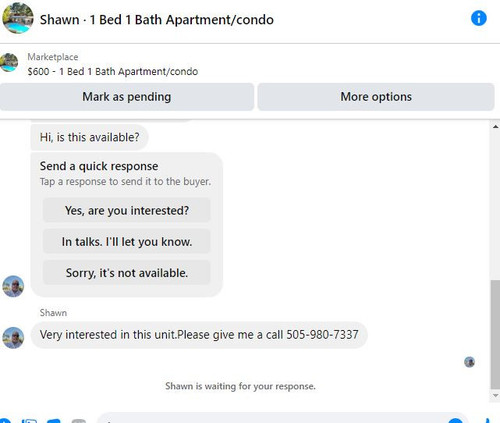This screenshot has width=500, height=423.
Task: Click the "Hi, is this available?" message bubble
Action: 89,137
